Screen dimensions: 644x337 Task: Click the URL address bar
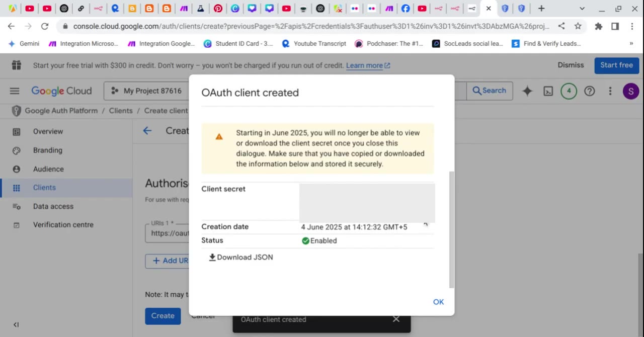(311, 26)
